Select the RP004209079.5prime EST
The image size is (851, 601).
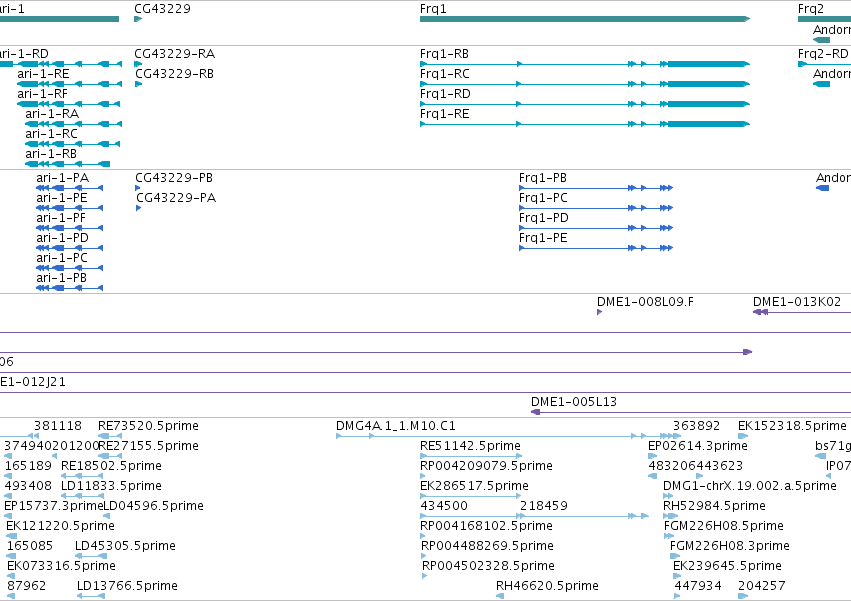[423, 476]
